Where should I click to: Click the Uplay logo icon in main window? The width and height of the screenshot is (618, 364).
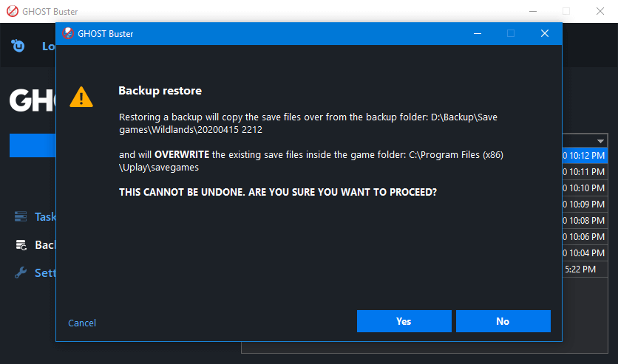tap(18, 46)
